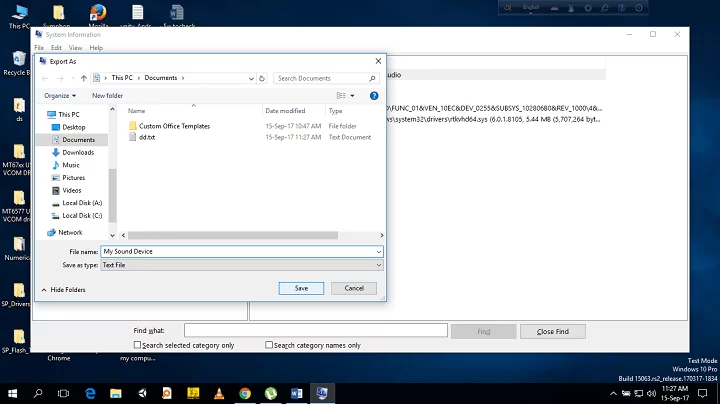Select the SP_Drivers folder on desktop
Screen dimensions: 720x404
pos(17,295)
